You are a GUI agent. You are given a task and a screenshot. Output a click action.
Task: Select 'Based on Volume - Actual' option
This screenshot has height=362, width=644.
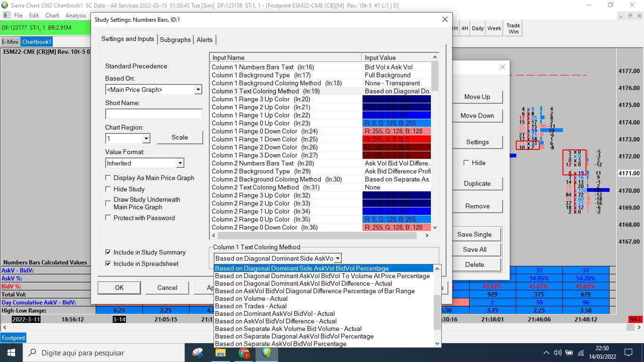click(251, 298)
